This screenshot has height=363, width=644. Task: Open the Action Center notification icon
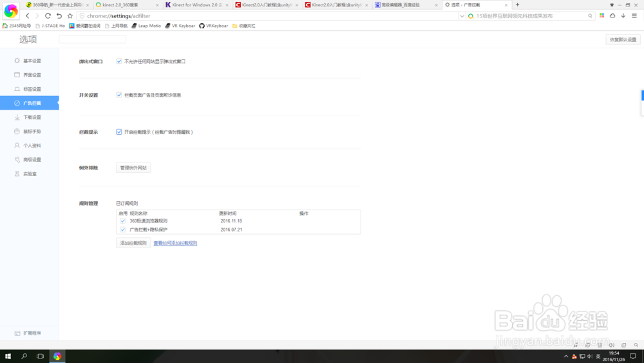coord(633,356)
